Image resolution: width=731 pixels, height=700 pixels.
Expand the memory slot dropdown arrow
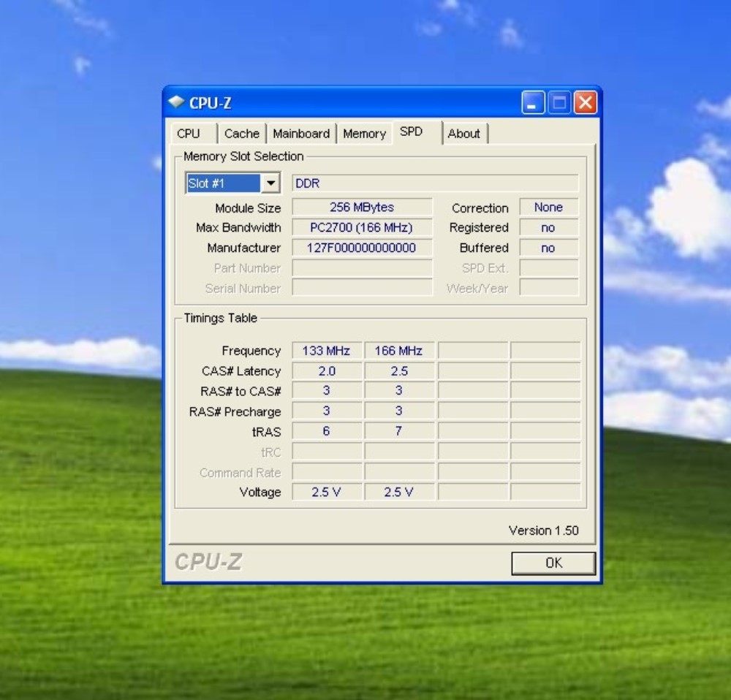click(x=271, y=183)
